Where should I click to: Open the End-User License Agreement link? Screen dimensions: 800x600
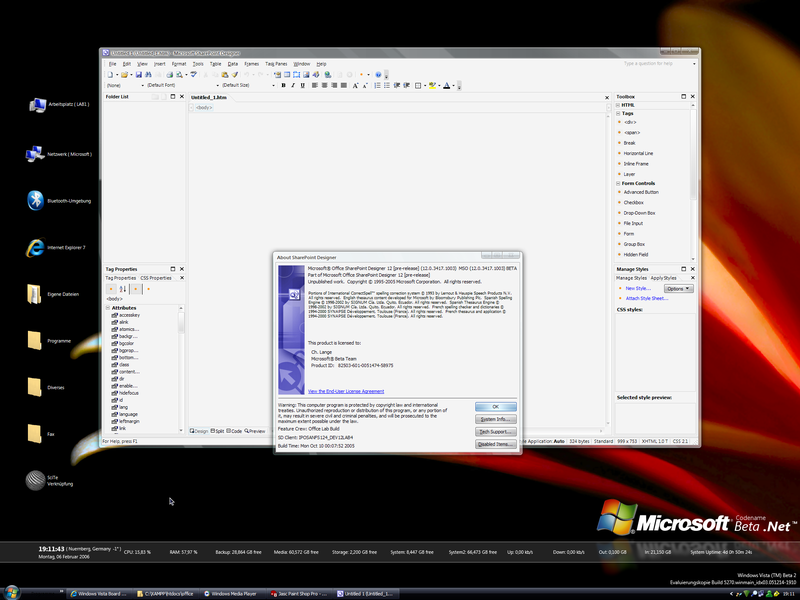(345, 391)
